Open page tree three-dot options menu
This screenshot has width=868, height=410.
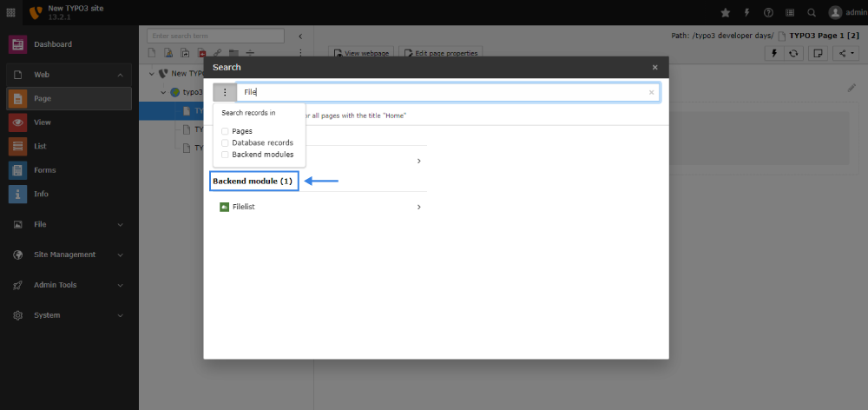pos(300,53)
